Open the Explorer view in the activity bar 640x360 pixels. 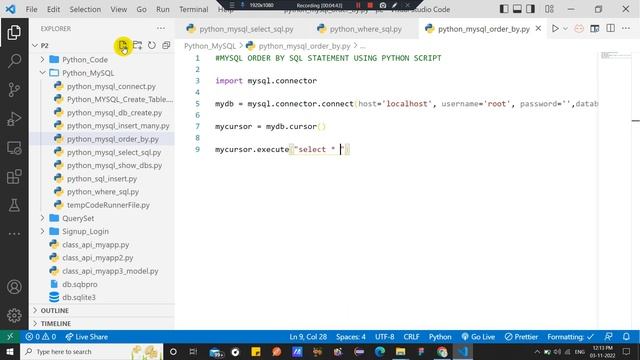(x=14, y=33)
